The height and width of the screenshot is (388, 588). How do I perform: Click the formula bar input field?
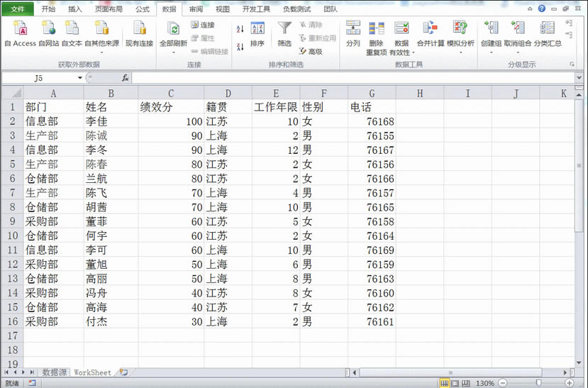click(x=354, y=78)
